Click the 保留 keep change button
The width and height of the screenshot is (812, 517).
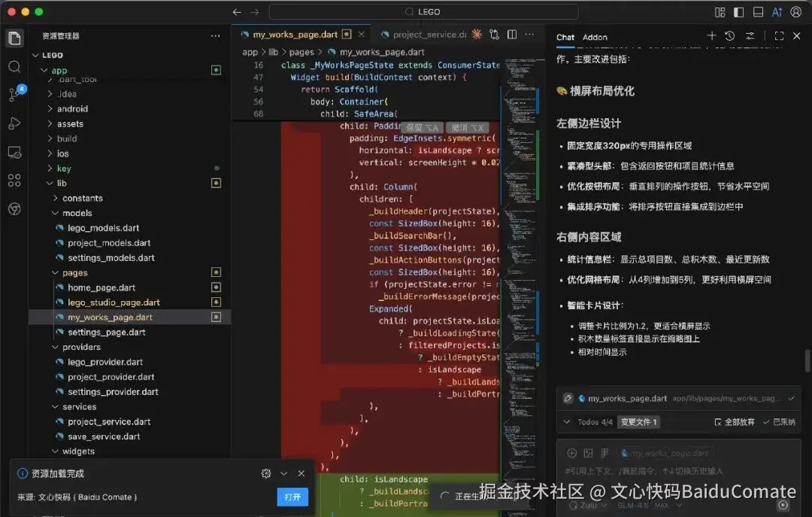tap(422, 128)
